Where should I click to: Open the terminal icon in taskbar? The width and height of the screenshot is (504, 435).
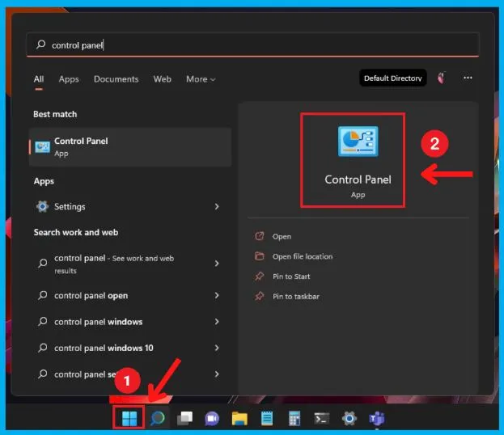322,418
